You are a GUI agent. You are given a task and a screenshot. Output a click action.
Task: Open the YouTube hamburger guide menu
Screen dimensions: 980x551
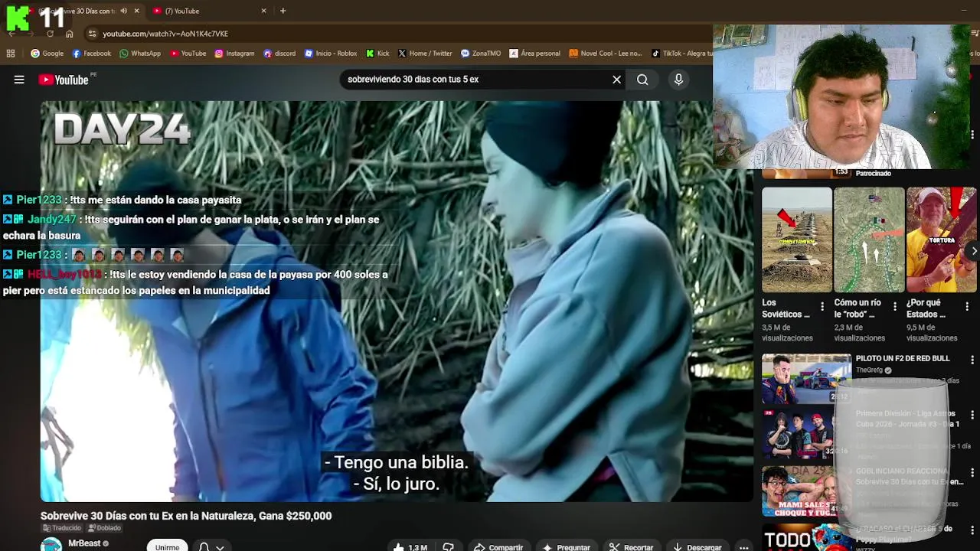pyautogui.click(x=19, y=80)
